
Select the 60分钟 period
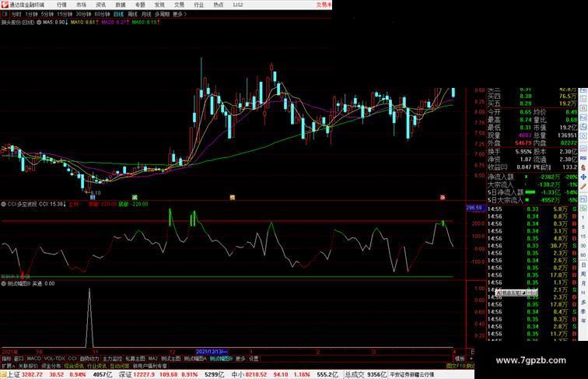pos(102,14)
